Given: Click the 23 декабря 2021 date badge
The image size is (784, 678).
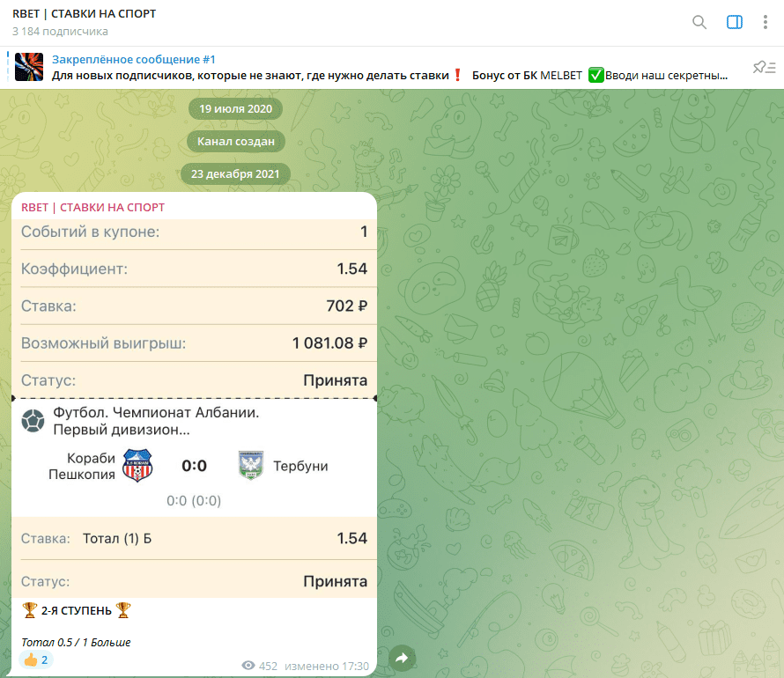Looking at the screenshot, I should pyautogui.click(x=235, y=174).
